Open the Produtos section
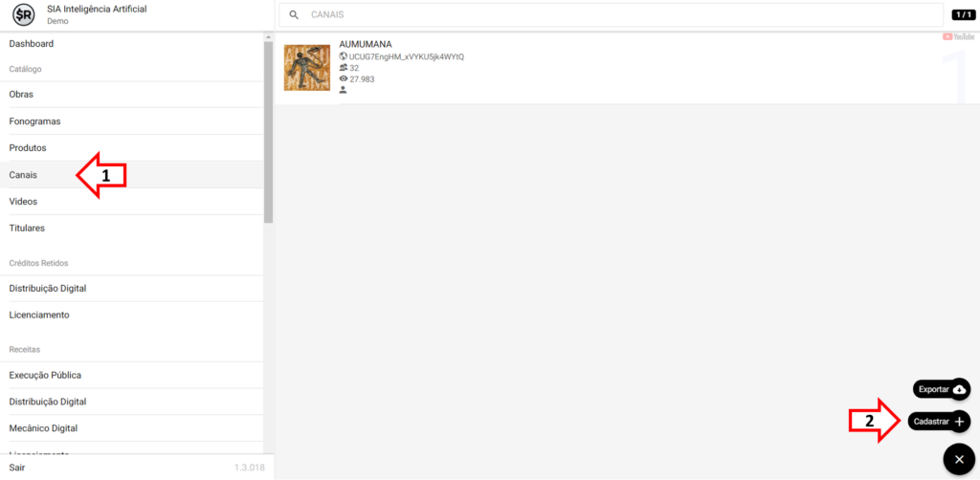Image resolution: width=980 pixels, height=480 pixels. [28, 148]
